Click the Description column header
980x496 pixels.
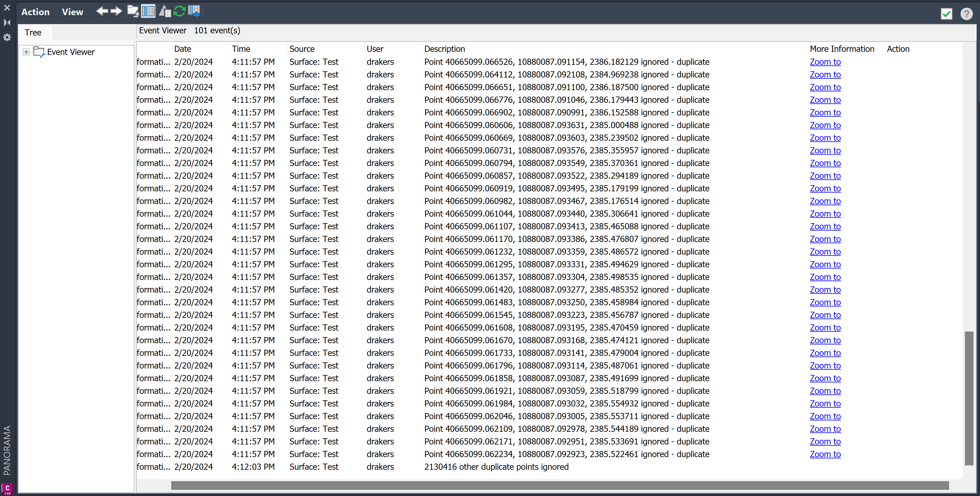(x=445, y=49)
